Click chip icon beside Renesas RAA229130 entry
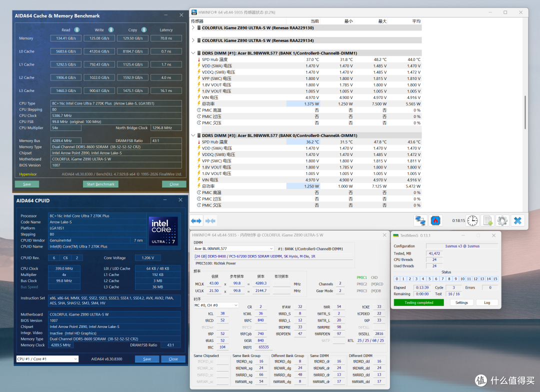Viewport: 540px width, 392px height. tap(199, 28)
